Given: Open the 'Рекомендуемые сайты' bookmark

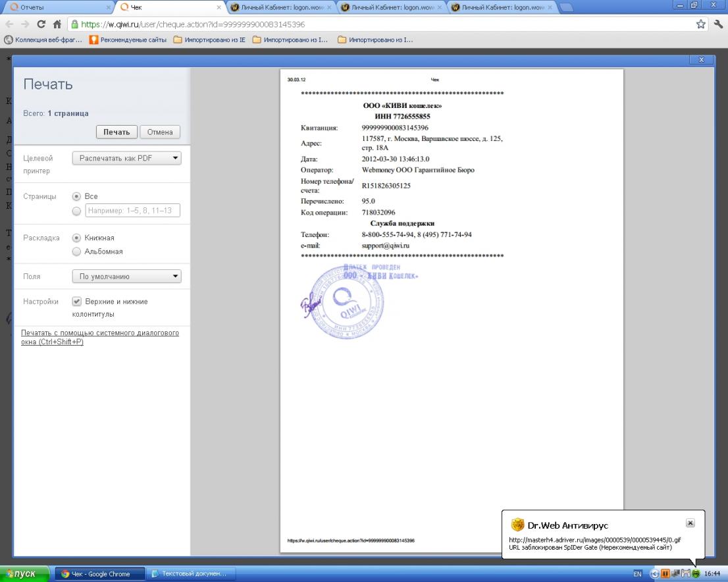Looking at the screenshot, I should click(128, 40).
